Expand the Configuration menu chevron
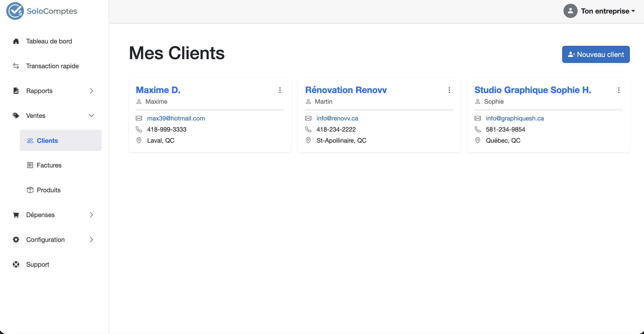This screenshot has width=644, height=334. [92, 240]
